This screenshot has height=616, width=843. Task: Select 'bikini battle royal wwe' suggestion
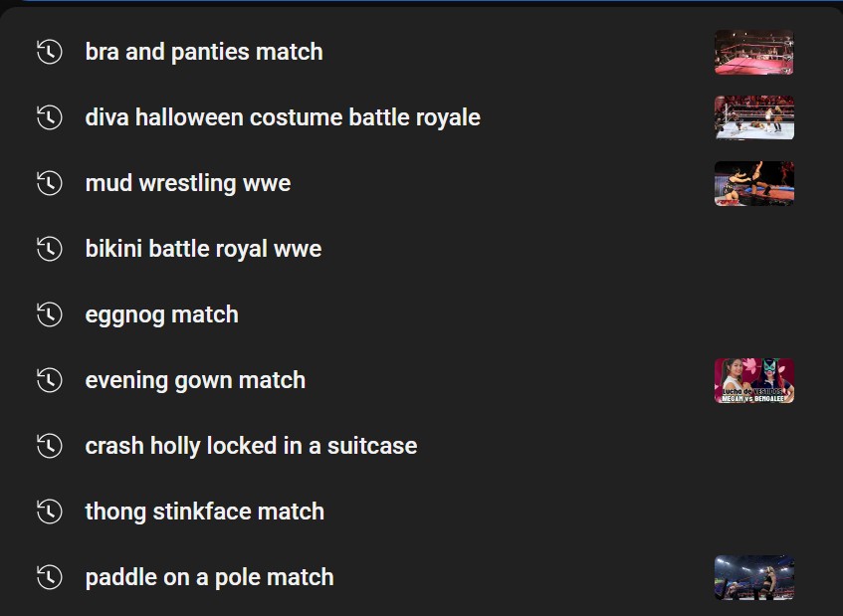[203, 250]
